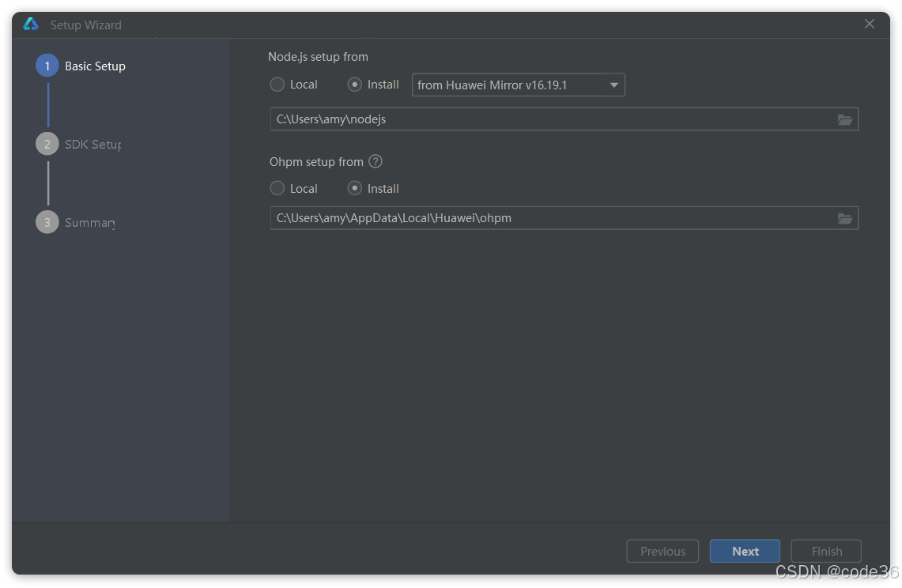Select Install for Ohpm setup

click(x=373, y=189)
